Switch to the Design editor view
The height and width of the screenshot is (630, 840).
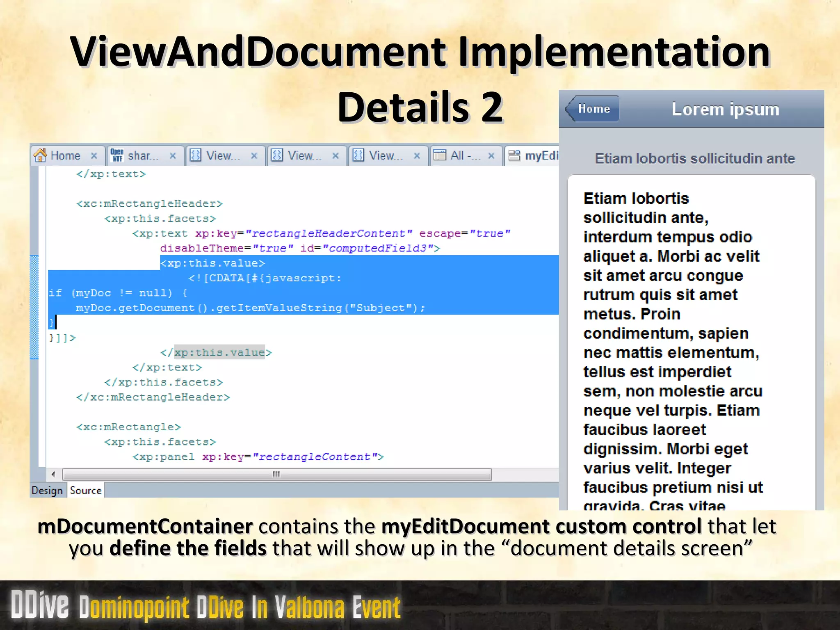47,491
